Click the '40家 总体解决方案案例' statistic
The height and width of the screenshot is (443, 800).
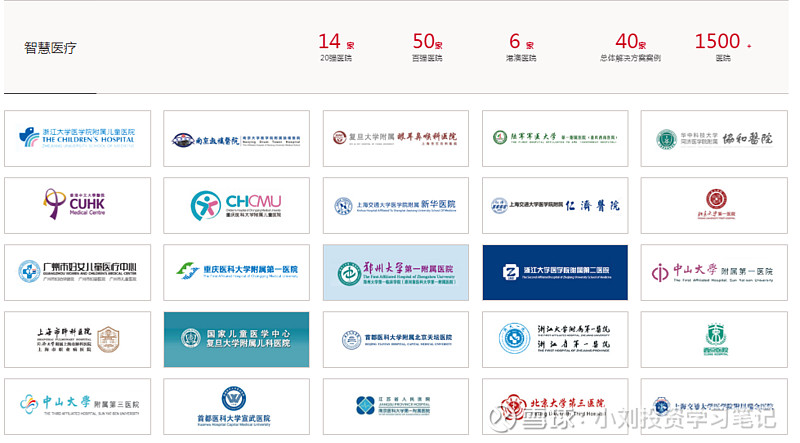point(631,47)
